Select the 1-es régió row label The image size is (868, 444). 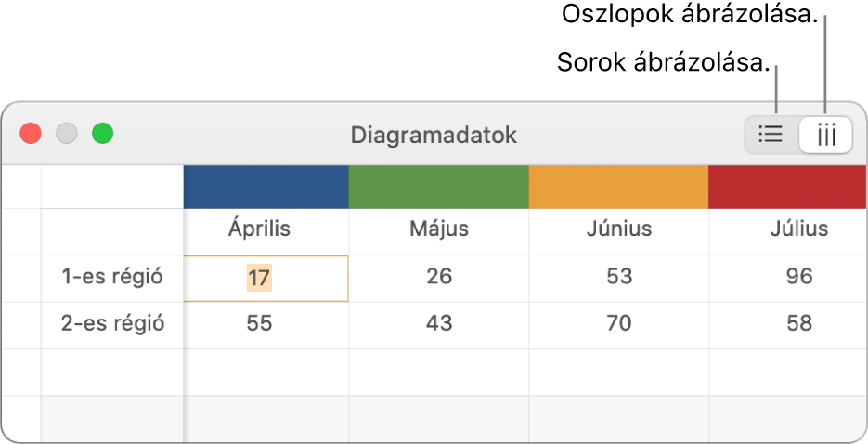click(112, 276)
